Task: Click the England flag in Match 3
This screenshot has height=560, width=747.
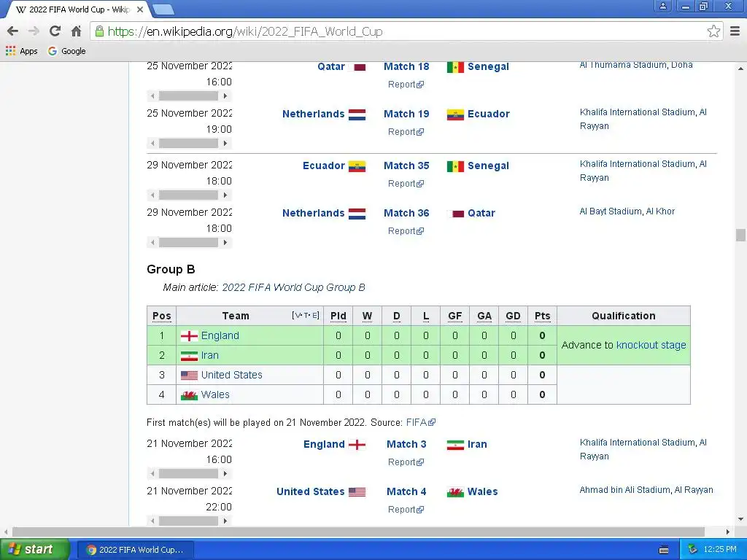Action: [357, 445]
